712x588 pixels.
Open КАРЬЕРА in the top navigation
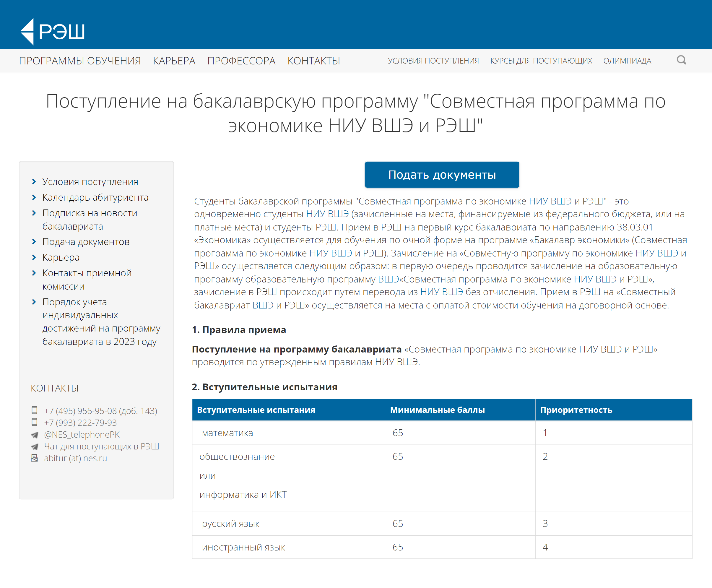click(174, 61)
